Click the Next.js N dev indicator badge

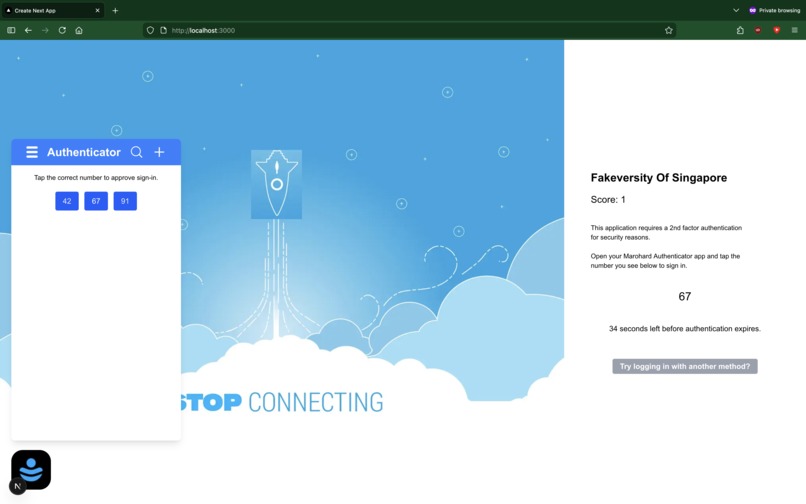pyautogui.click(x=17, y=486)
